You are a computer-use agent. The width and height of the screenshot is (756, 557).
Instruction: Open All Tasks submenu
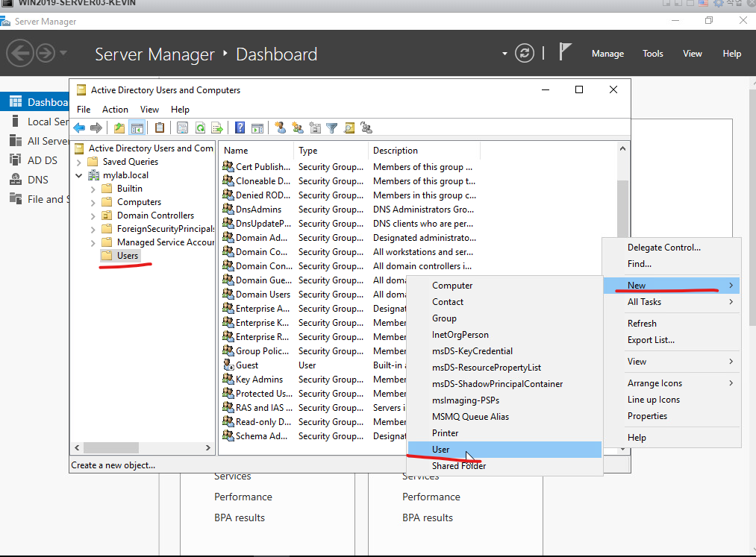click(x=672, y=302)
